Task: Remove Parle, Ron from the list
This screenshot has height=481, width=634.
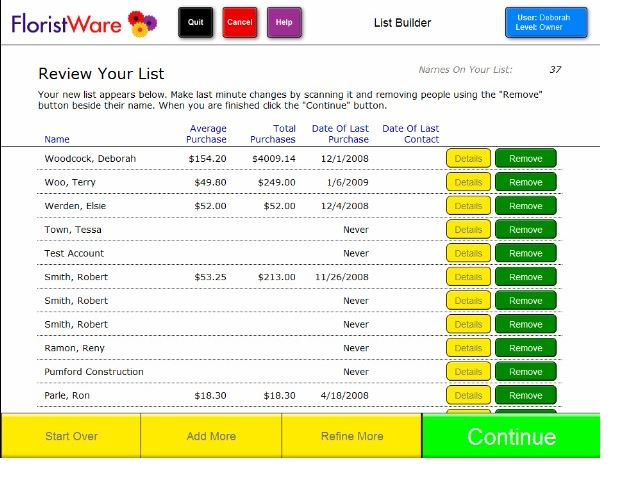Action: (x=526, y=395)
